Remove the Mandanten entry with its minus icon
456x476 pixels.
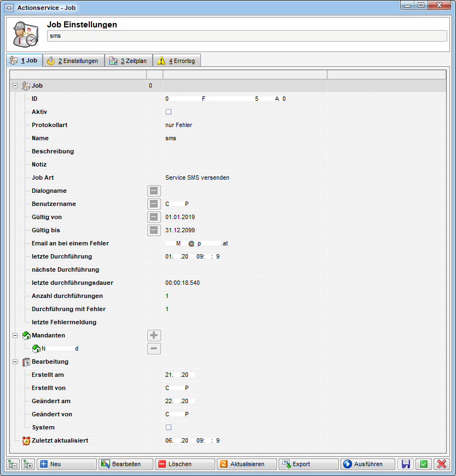coord(154,348)
